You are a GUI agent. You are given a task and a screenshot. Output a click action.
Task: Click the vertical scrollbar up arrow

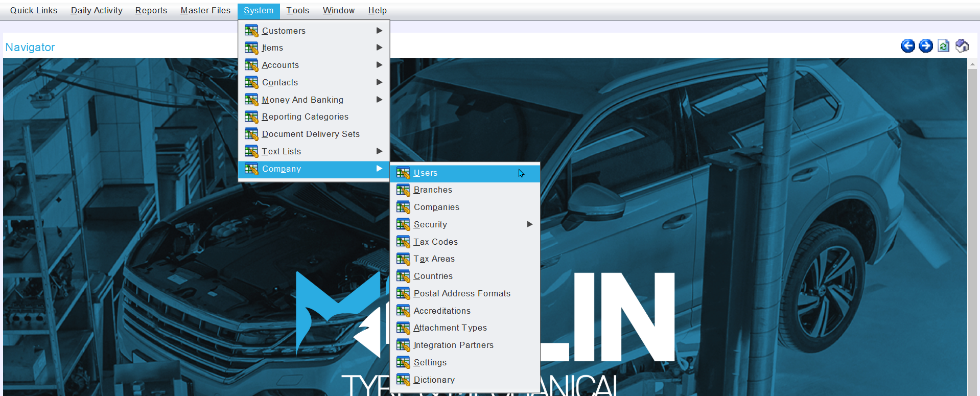pyautogui.click(x=972, y=63)
